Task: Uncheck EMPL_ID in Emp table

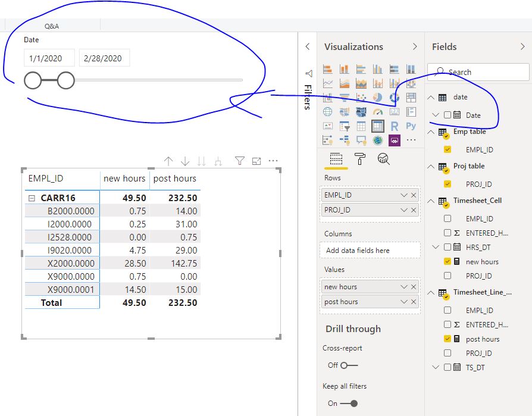Action: (447, 149)
